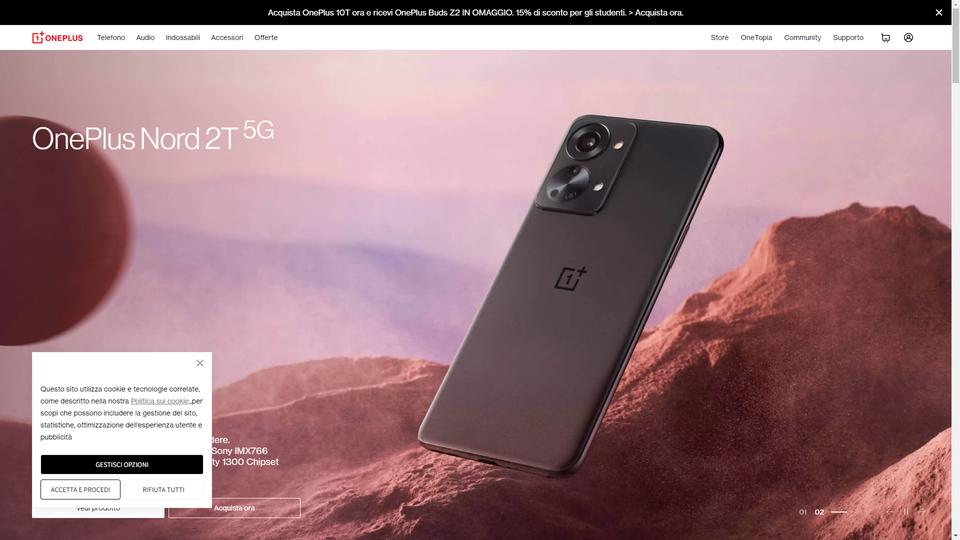Open the Accessori menu
960x540 pixels.
[227, 37]
